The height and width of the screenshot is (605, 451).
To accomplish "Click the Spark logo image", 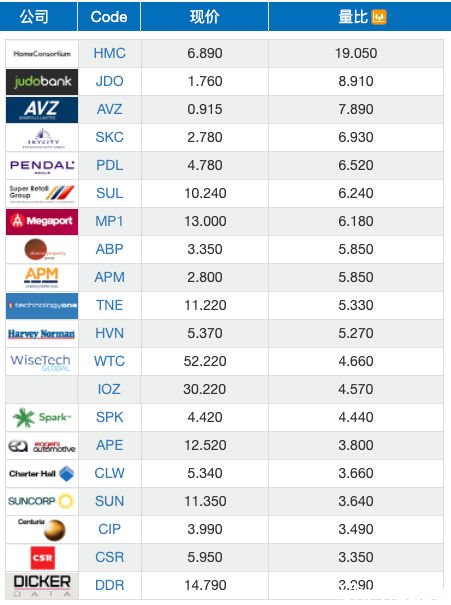I will 42,417.
